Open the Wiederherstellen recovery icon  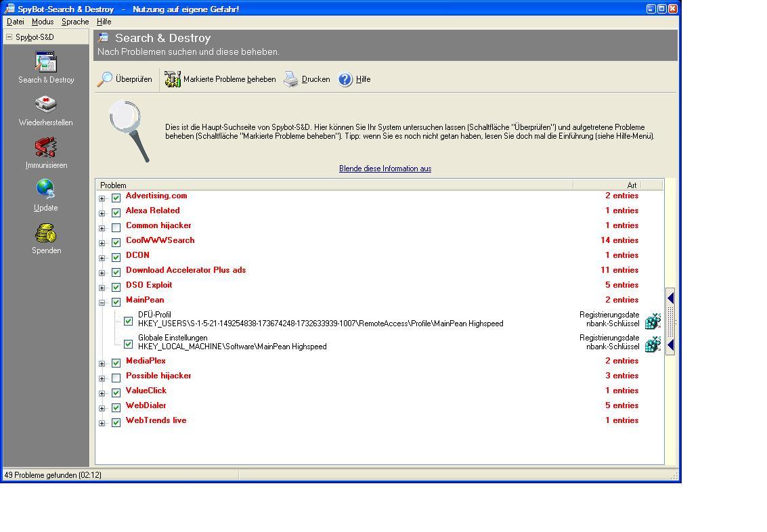tap(46, 104)
